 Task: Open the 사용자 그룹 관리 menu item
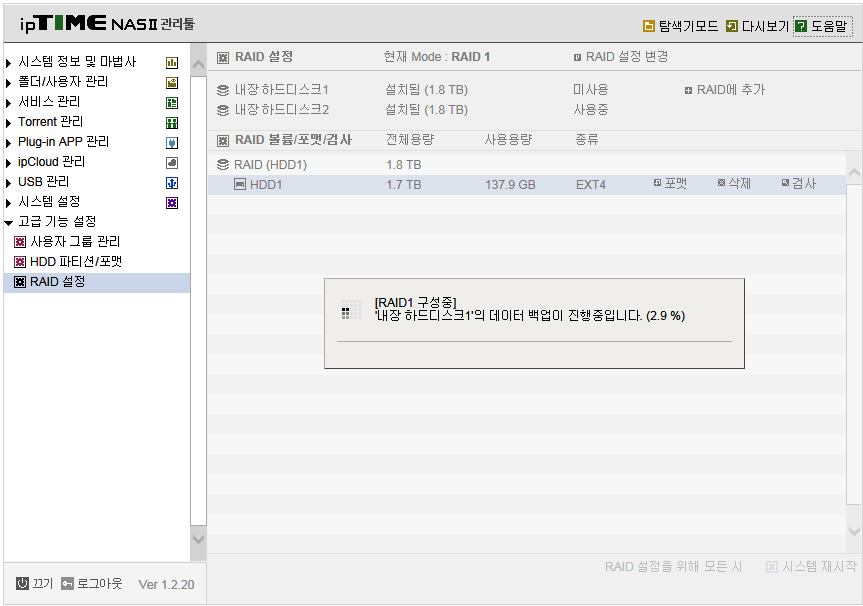75,242
